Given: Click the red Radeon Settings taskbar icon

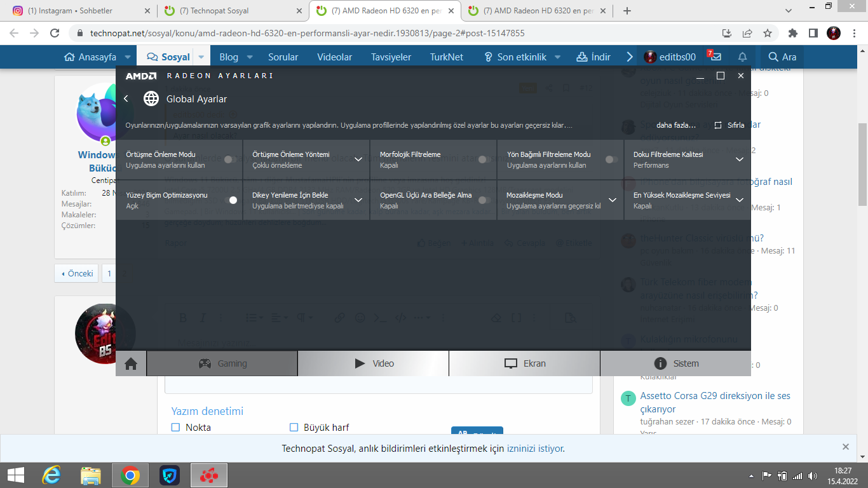Looking at the screenshot, I should (x=209, y=475).
